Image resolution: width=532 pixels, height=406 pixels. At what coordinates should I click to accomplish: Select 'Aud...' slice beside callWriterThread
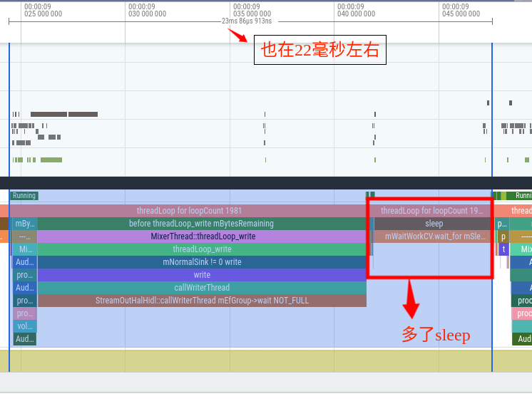tap(25, 288)
